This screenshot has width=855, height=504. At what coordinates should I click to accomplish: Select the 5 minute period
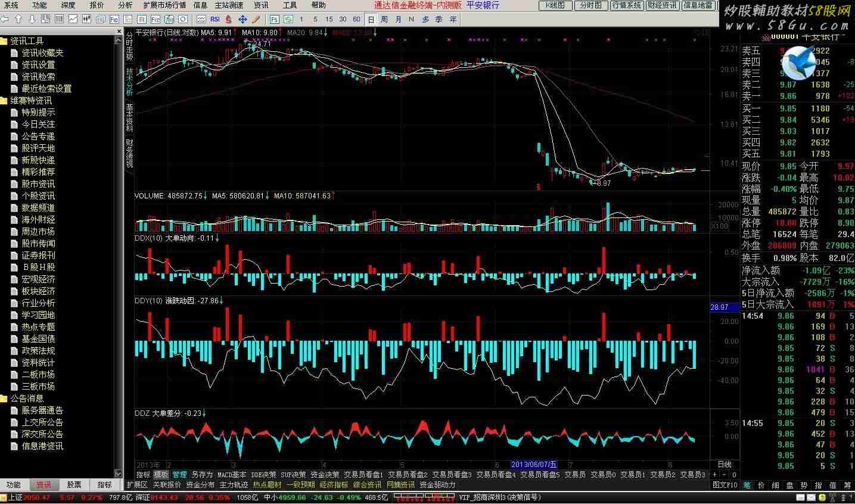click(316, 19)
